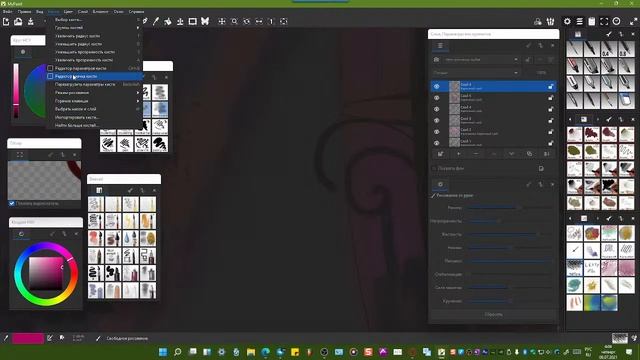The height and width of the screenshot is (360, 640).
Task: Click the 'Сбросить' button in brush settings
Action: click(x=493, y=315)
